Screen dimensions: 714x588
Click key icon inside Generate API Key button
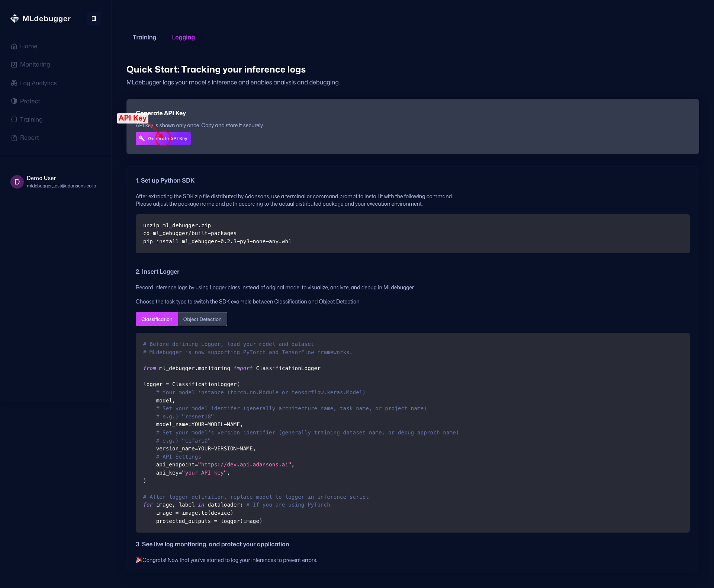pyautogui.click(x=142, y=138)
